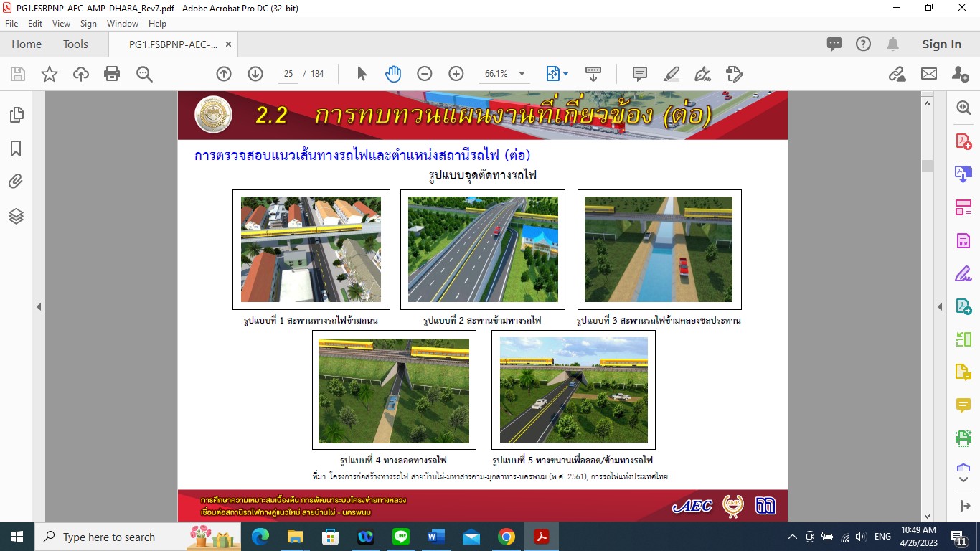The height and width of the screenshot is (551, 980).
Task: Collapse the right tools pane
Action: tap(940, 307)
